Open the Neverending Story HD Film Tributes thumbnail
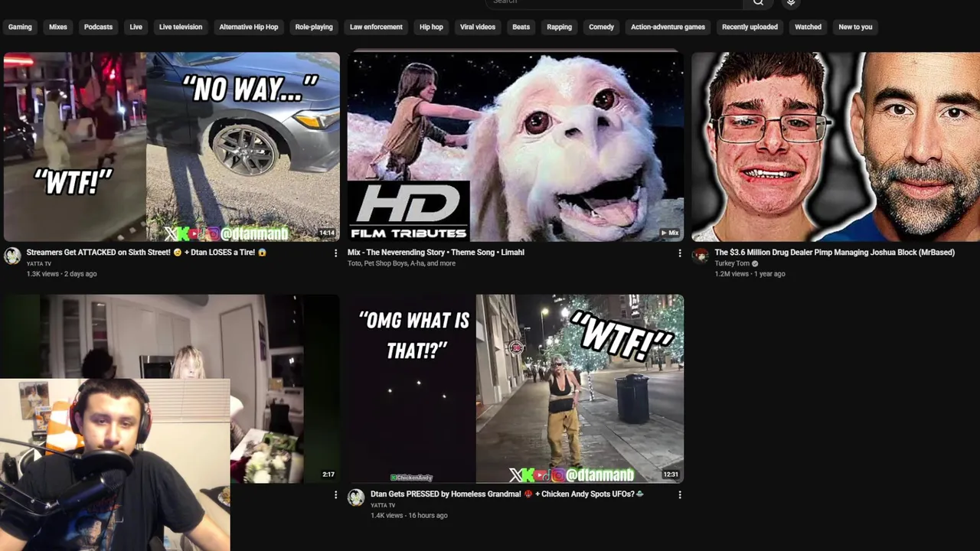Image resolution: width=980 pixels, height=551 pixels. point(515,147)
